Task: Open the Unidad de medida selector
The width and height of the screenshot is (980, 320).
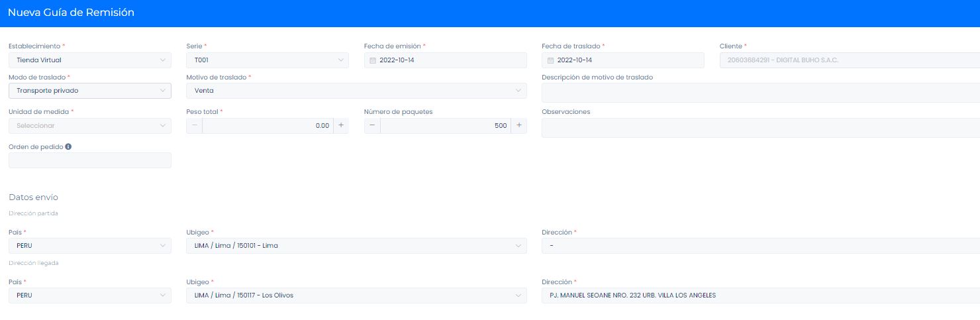Action: pyautogui.click(x=89, y=126)
